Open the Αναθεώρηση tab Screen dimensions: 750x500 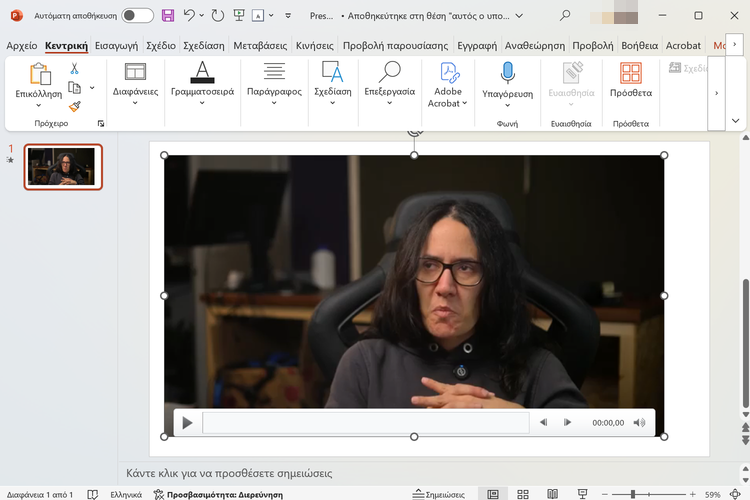tap(535, 45)
